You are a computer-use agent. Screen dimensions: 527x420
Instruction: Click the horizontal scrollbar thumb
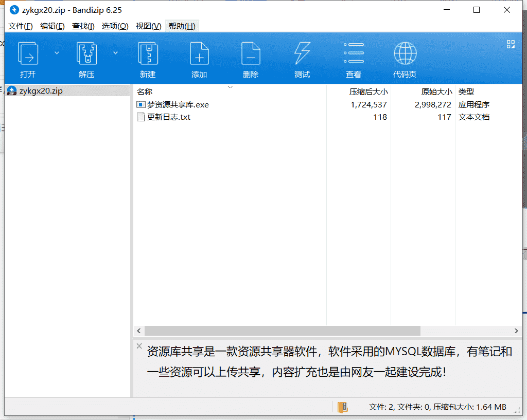(283, 331)
